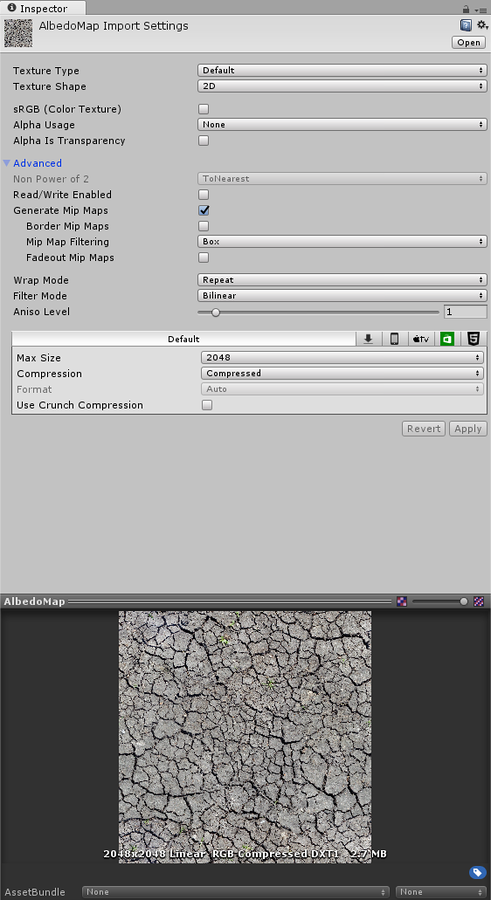
Task: Click the AlbedoMap texture icon in the header
Action: (18, 33)
